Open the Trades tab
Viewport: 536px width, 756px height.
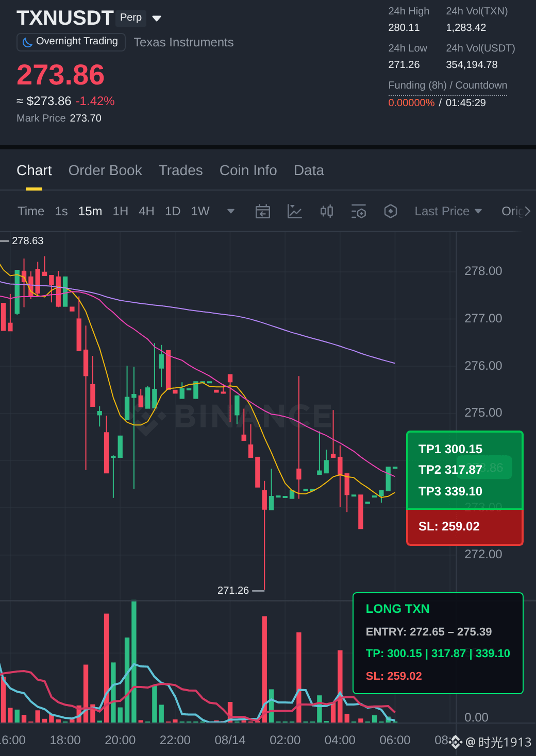(x=181, y=170)
